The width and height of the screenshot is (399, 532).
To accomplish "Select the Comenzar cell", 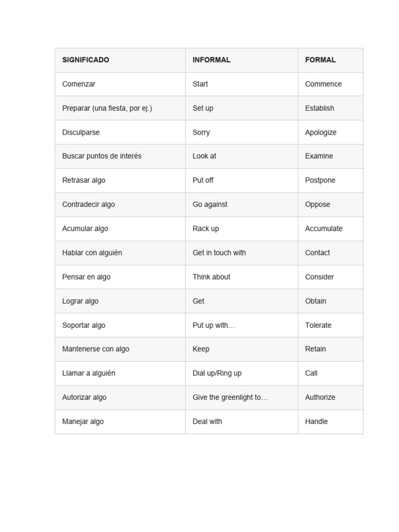I will pyautogui.click(x=120, y=84).
